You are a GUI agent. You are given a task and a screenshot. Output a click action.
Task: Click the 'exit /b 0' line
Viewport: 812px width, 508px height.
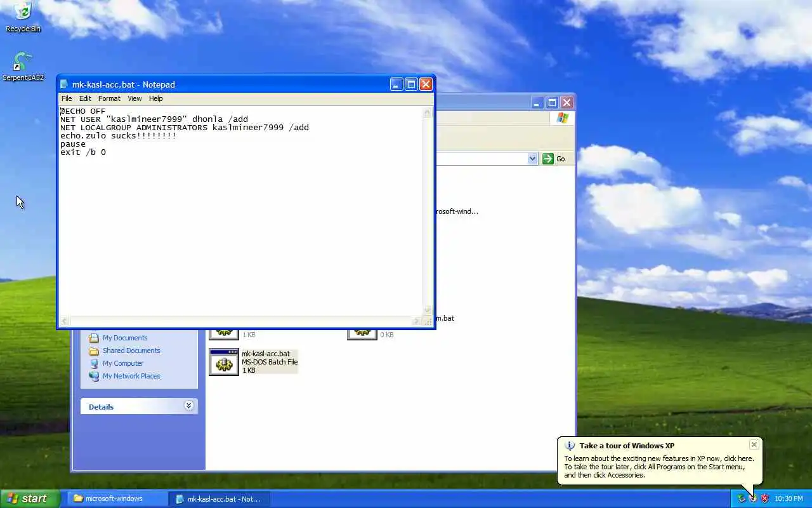[x=83, y=152]
